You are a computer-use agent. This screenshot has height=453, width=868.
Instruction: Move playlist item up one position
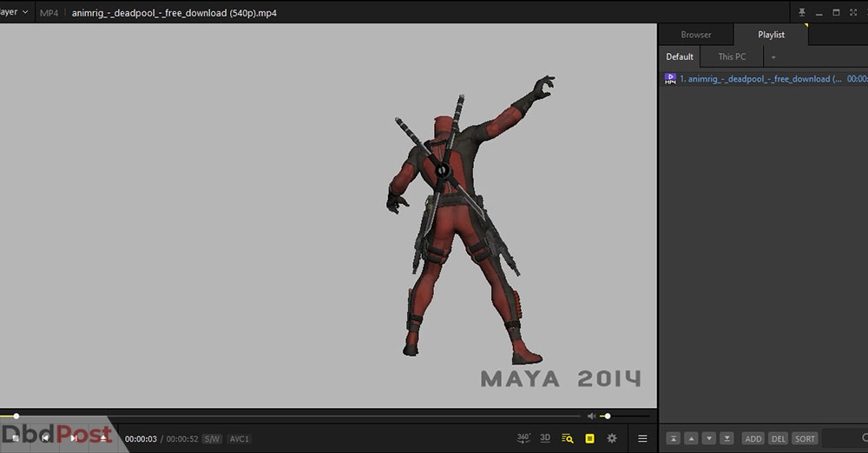pyautogui.click(x=691, y=438)
